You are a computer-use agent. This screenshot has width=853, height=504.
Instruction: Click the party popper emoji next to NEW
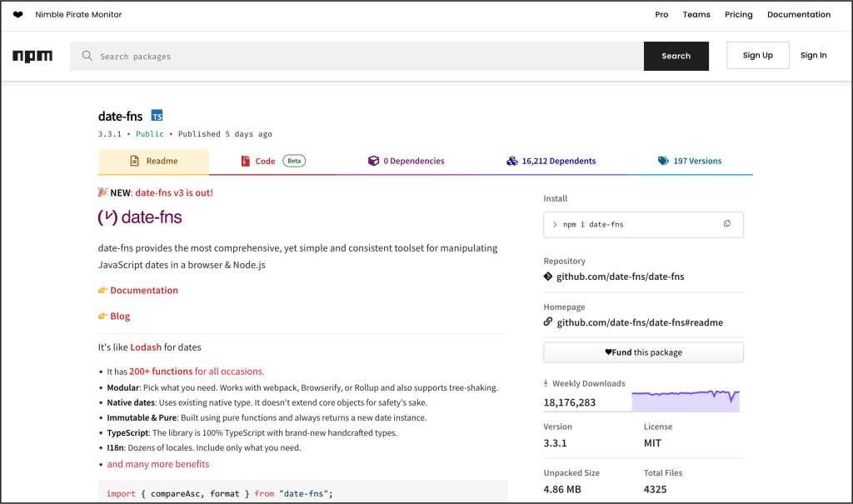click(102, 192)
